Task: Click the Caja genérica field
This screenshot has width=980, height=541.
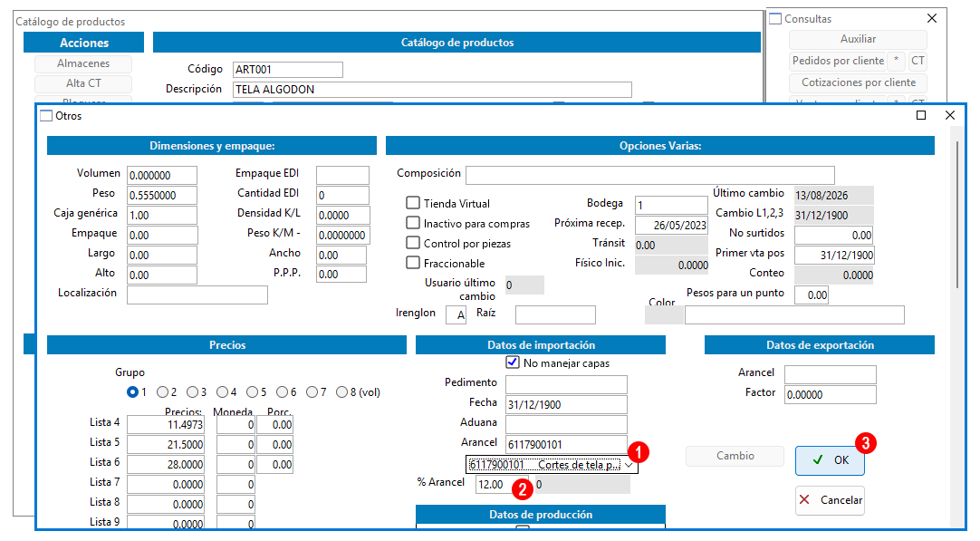Action: [162, 215]
